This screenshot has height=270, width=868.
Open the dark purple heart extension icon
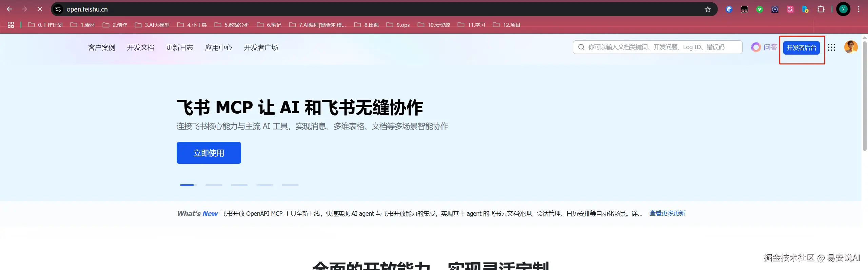[775, 9]
